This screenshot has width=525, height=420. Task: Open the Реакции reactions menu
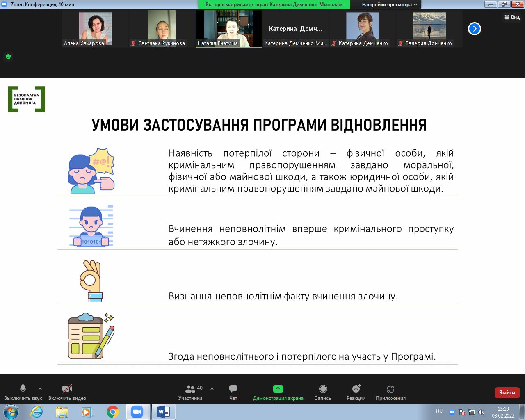point(356,392)
